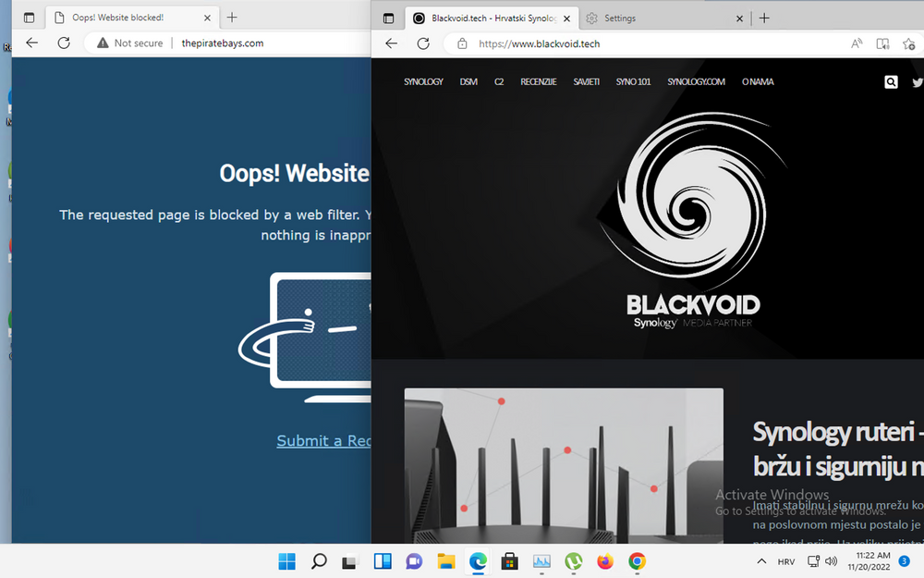
Task: Open the Synology ruteri article headline
Action: click(838, 449)
